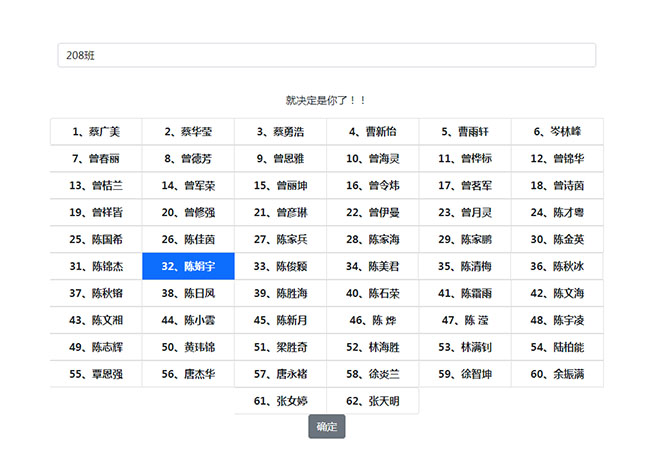Select student 15, 曾丽坤

coord(280,185)
